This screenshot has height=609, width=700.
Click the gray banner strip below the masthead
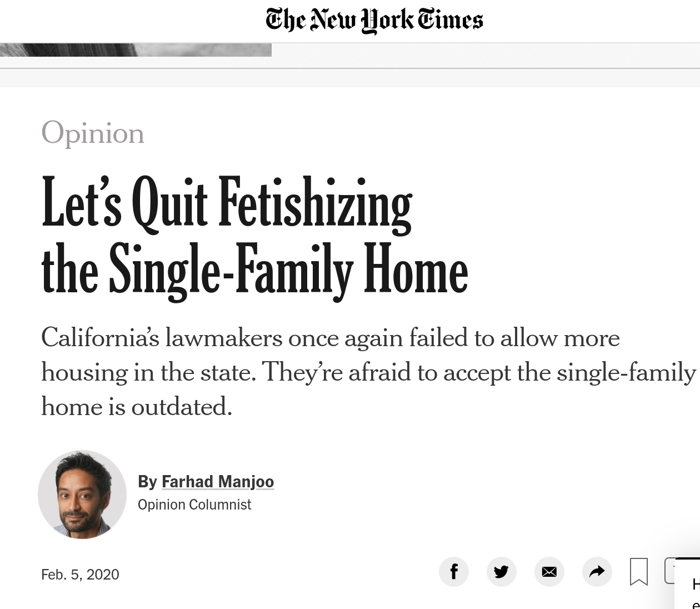click(x=350, y=78)
